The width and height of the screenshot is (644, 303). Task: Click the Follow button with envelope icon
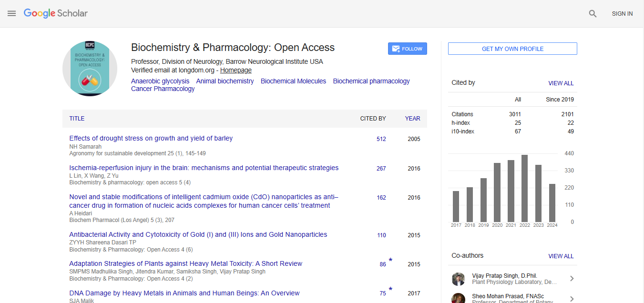pos(407,49)
